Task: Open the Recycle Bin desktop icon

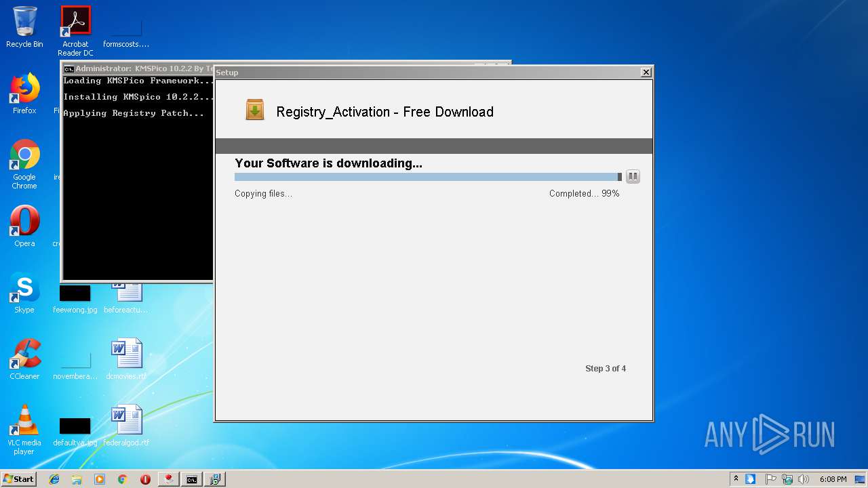Action: (x=24, y=27)
